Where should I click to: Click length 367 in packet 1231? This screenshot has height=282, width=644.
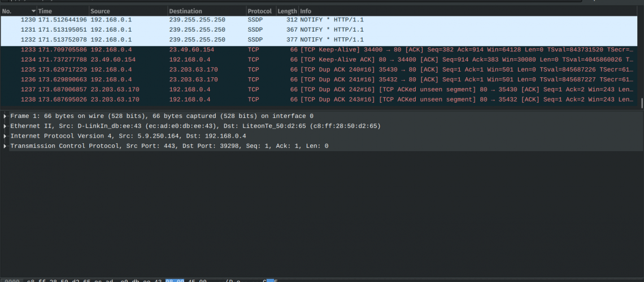(292, 29)
